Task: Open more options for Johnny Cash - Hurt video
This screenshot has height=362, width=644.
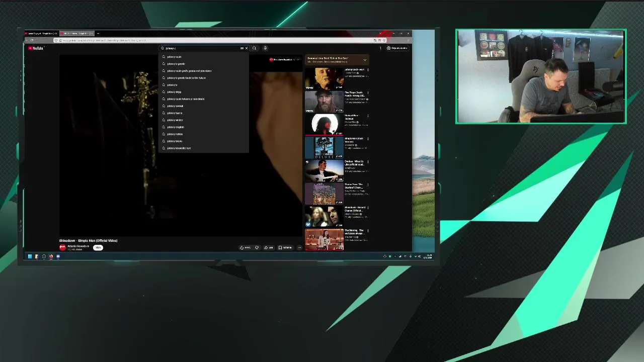Action: point(368,70)
